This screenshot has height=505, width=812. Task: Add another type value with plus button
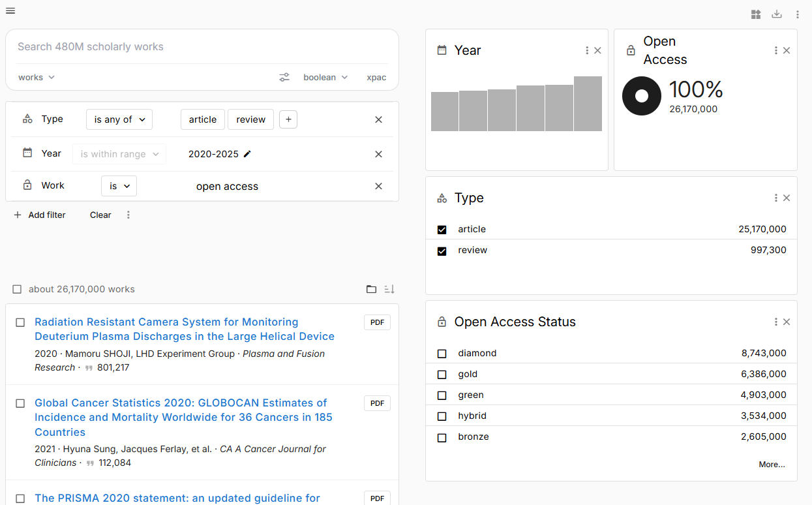pyautogui.click(x=288, y=119)
